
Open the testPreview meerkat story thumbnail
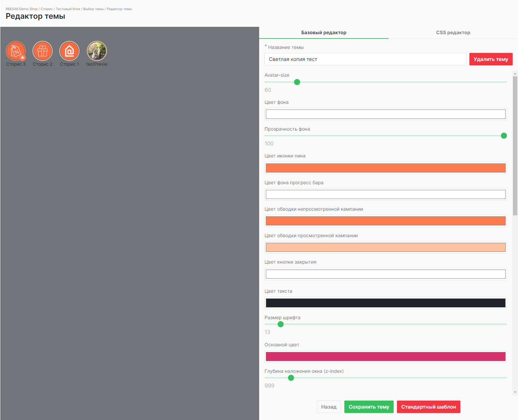coord(97,51)
